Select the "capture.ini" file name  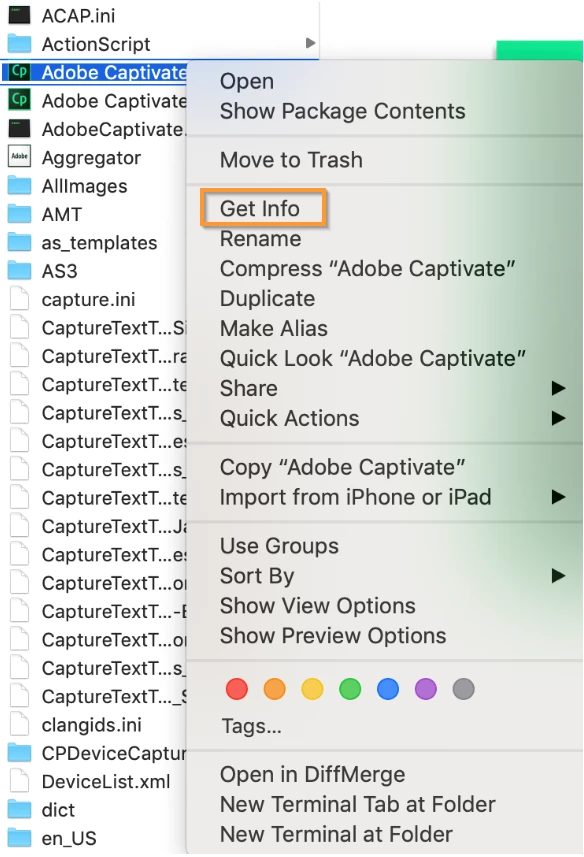click(89, 300)
